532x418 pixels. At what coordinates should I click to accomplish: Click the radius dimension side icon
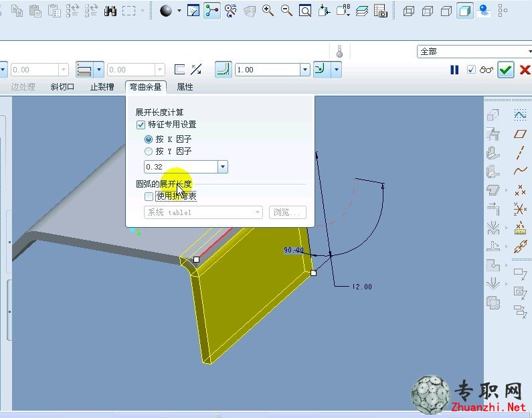[321, 70]
